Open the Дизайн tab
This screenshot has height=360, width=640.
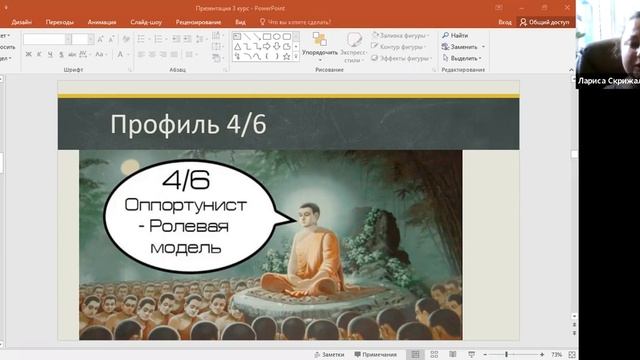click(22, 22)
